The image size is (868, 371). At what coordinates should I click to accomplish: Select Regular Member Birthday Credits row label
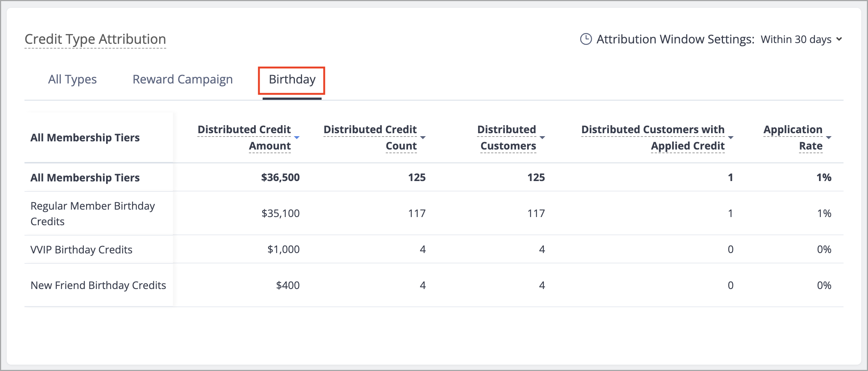click(x=93, y=214)
